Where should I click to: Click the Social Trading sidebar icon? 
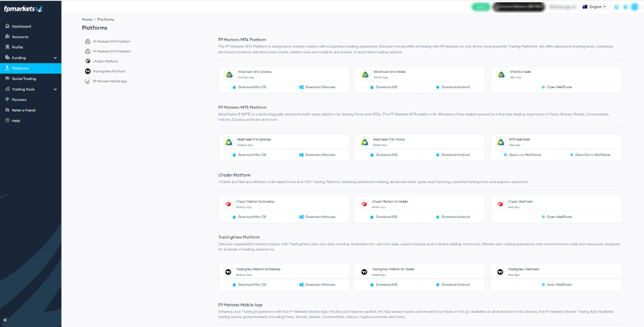pyautogui.click(x=7, y=78)
